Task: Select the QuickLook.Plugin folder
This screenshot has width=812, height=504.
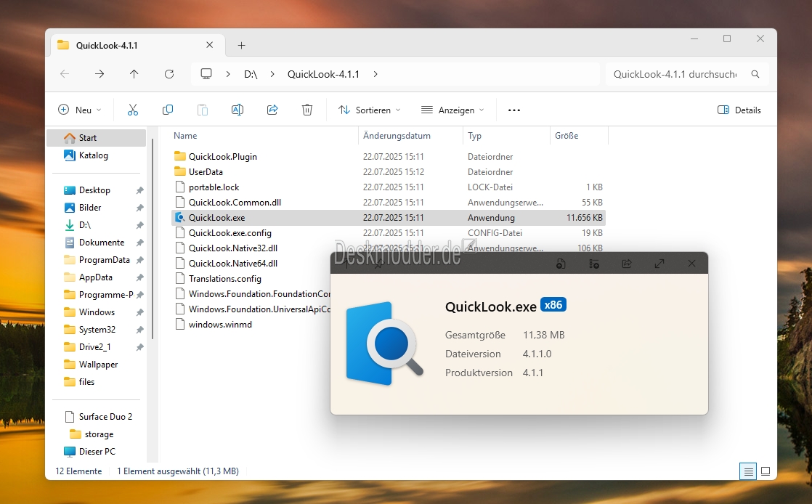Action: click(223, 157)
